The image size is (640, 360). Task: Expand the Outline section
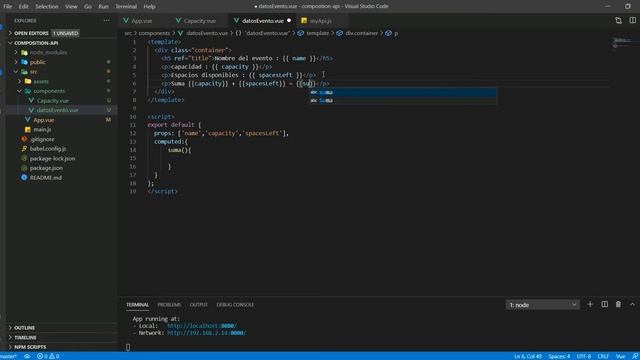coord(24,328)
